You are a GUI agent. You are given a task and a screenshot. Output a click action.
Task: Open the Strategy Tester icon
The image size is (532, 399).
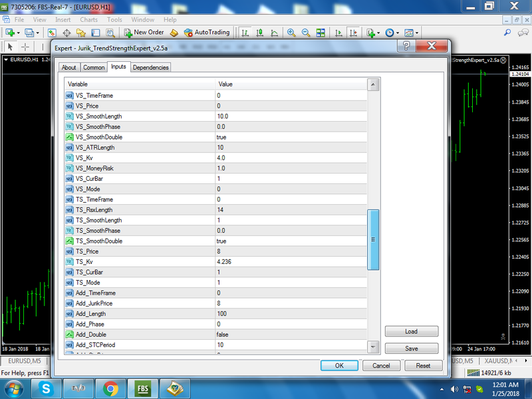point(110,33)
